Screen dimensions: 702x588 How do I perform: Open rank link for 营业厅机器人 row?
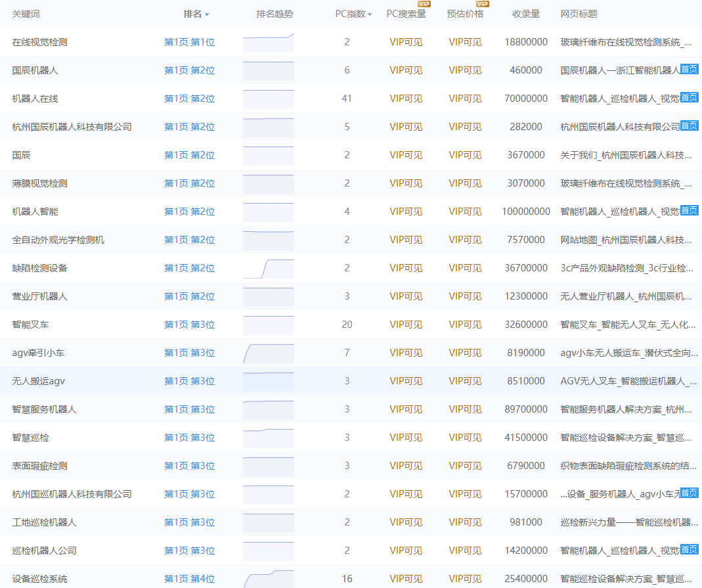(x=189, y=296)
